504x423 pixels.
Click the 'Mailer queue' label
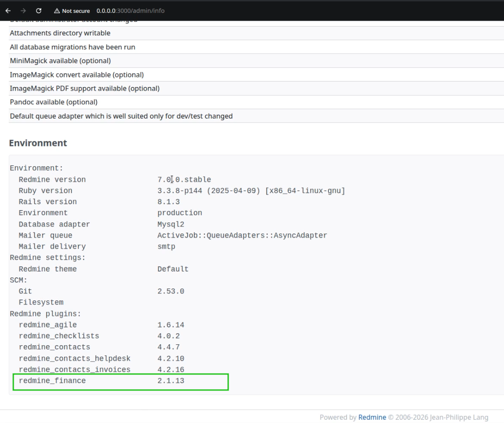tap(45, 235)
